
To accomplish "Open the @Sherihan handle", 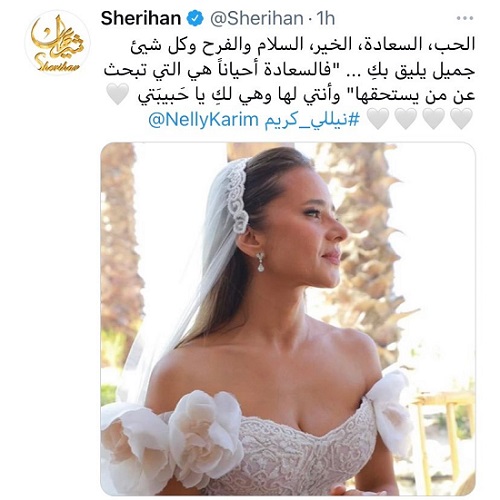I will tap(257, 18).
